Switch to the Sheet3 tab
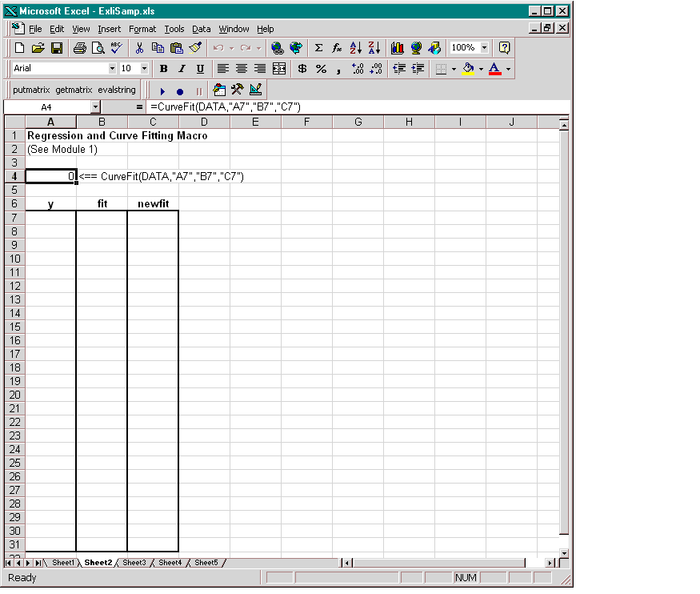The height and width of the screenshot is (594, 700). click(134, 563)
